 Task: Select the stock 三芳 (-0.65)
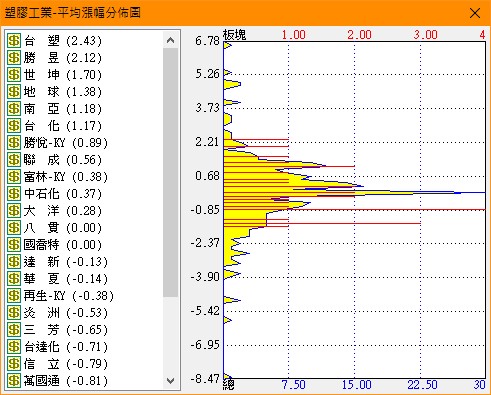tap(66, 330)
